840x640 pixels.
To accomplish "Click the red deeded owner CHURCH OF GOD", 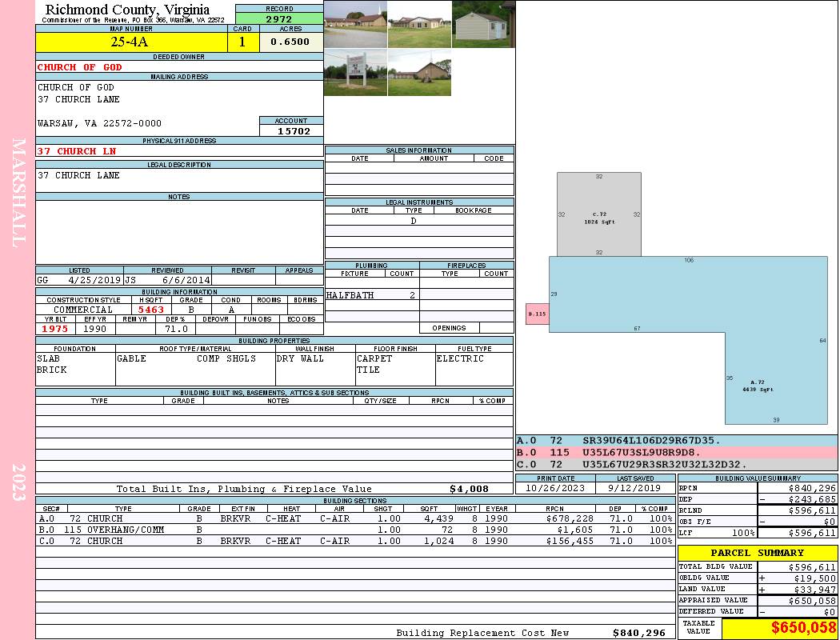I will pos(80,67).
